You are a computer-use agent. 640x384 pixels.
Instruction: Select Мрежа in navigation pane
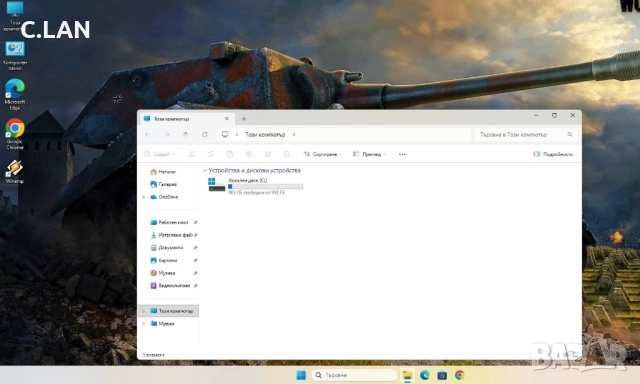(162, 324)
